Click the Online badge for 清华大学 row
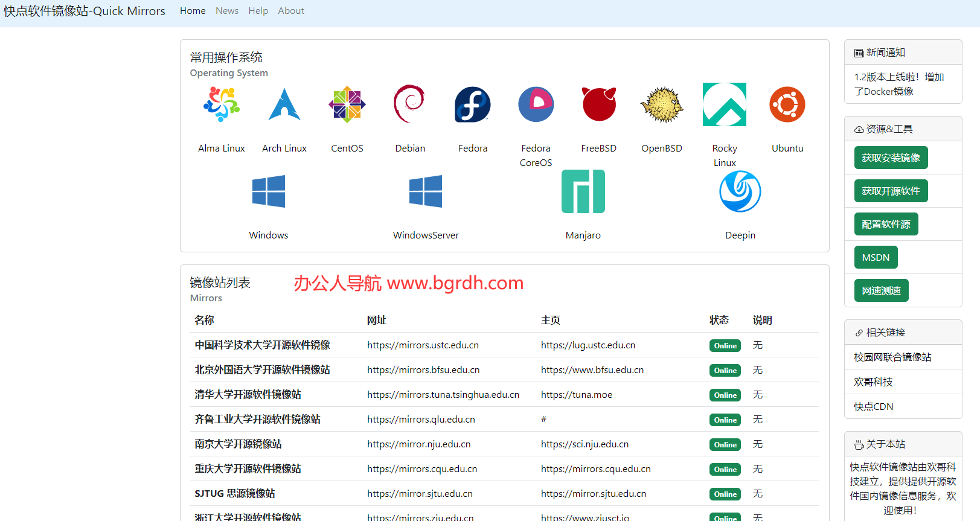 (725, 395)
